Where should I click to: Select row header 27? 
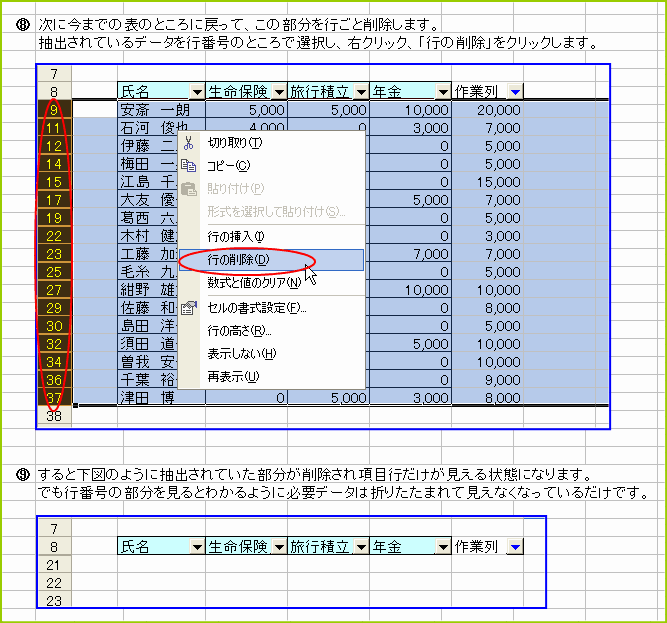pos(54,290)
